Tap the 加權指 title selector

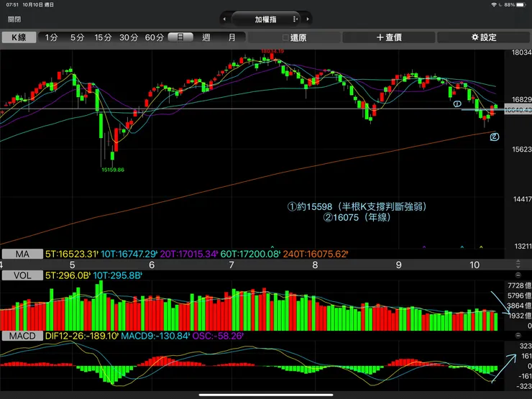pyautogui.click(x=266, y=19)
